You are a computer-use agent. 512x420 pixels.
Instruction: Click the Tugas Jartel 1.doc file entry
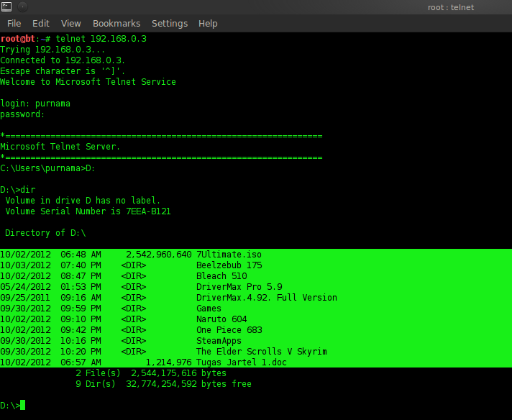coord(242,362)
